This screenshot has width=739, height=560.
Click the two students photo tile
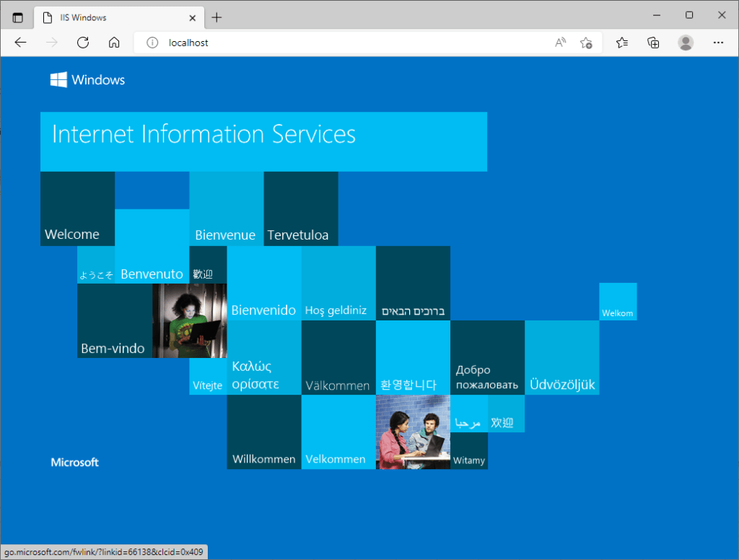(x=413, y=432)
